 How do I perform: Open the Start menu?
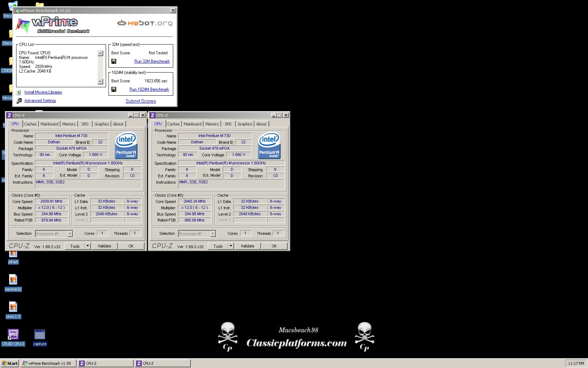click(10, 363)
